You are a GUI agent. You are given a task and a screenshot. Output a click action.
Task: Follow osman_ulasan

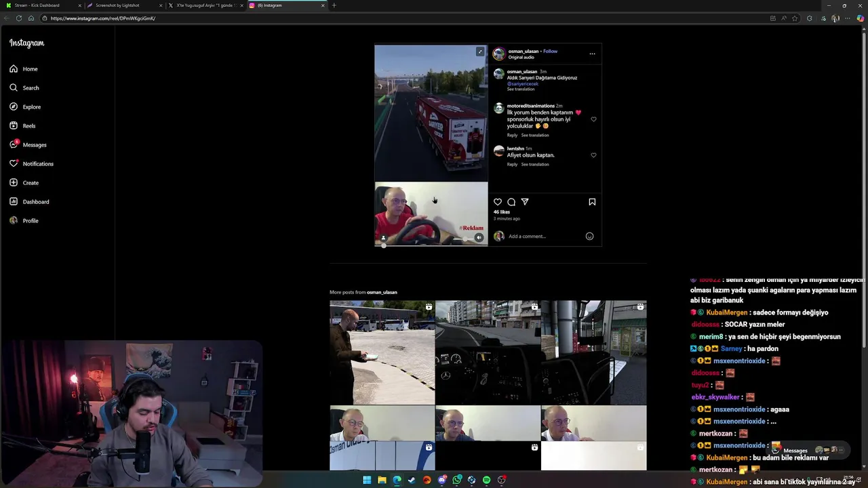[x=550, y=52]
